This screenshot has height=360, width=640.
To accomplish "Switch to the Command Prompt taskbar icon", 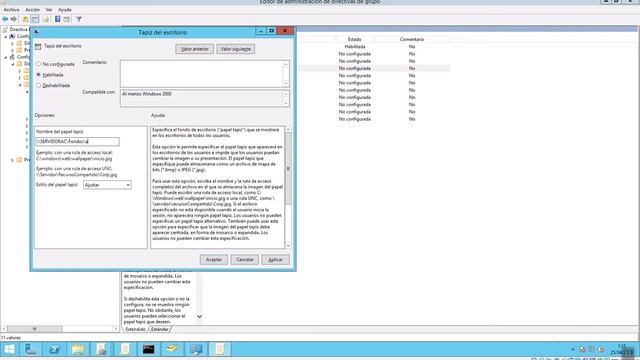I will click(x=149, y=349).
